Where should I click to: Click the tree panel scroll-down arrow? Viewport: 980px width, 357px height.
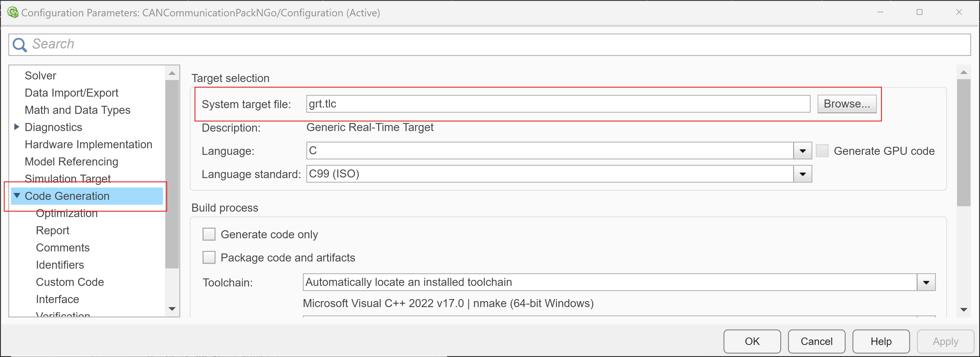(172, 309)
